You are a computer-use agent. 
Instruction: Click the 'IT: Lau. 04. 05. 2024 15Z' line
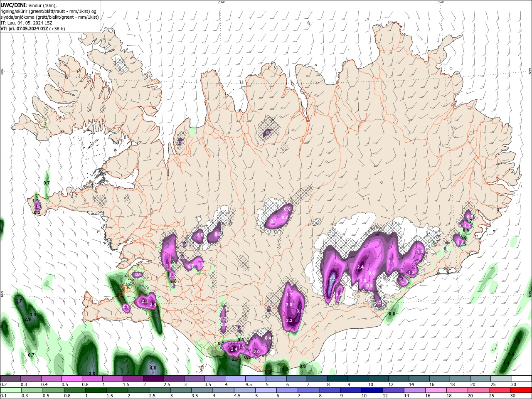26,23
